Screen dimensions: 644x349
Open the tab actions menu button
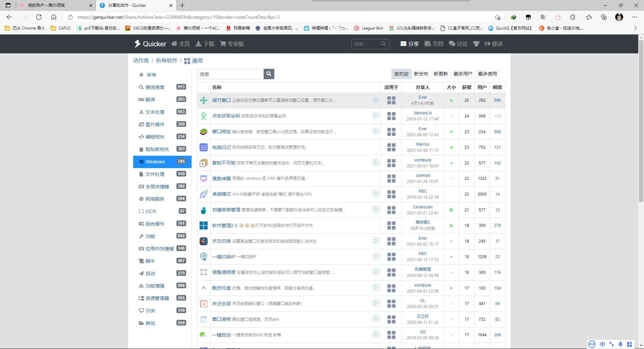8,5
